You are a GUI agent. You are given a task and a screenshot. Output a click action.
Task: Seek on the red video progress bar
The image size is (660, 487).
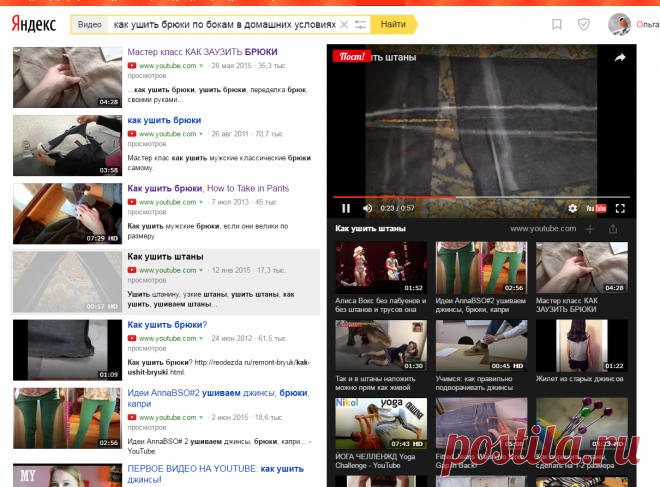point(481,197)
